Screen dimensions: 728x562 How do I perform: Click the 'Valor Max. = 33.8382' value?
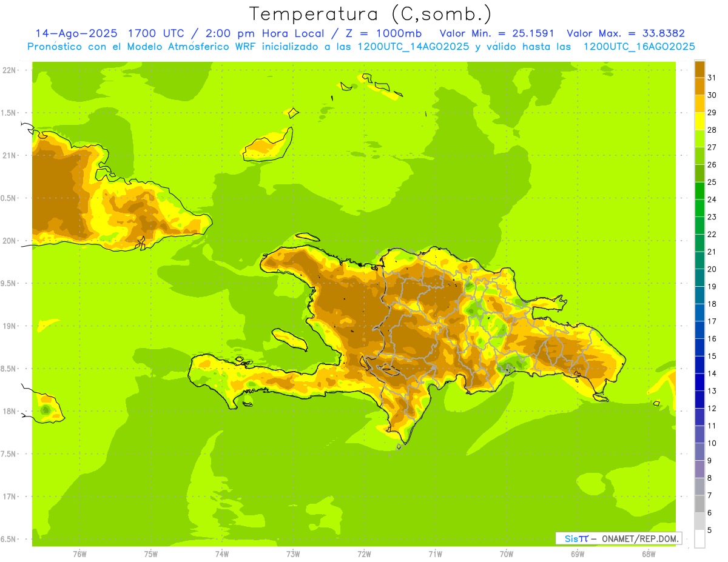(625, 34)
